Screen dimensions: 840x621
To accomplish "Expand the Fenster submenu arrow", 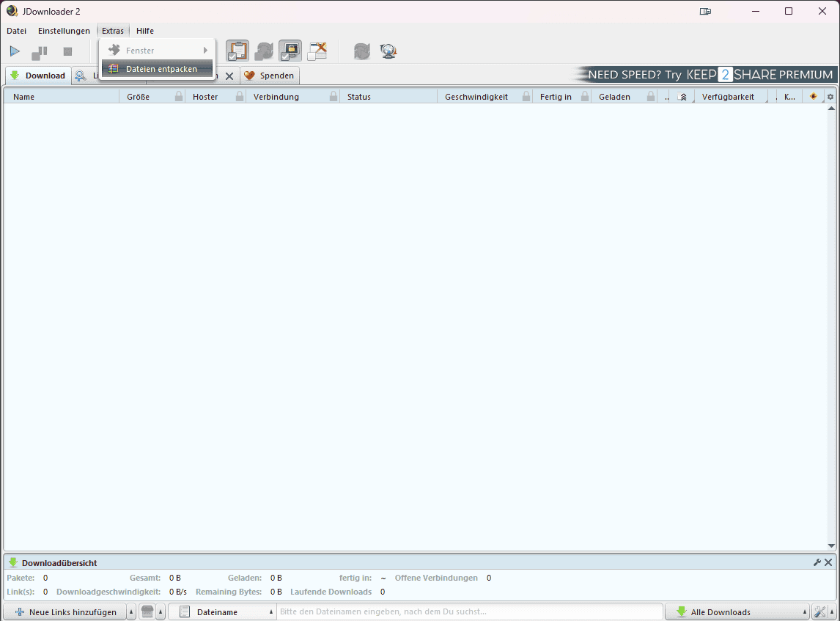I will pos(205,51).
